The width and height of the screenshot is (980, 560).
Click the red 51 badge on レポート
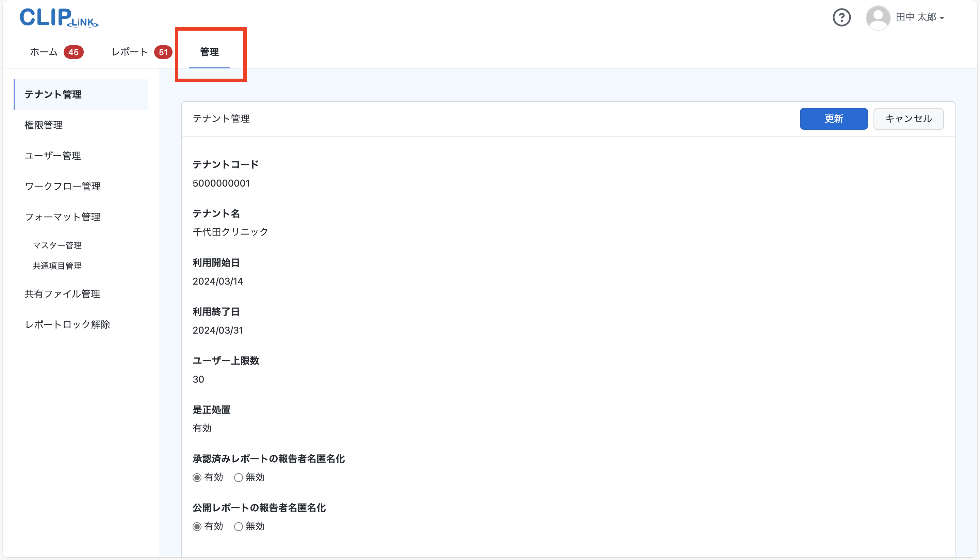163,52
